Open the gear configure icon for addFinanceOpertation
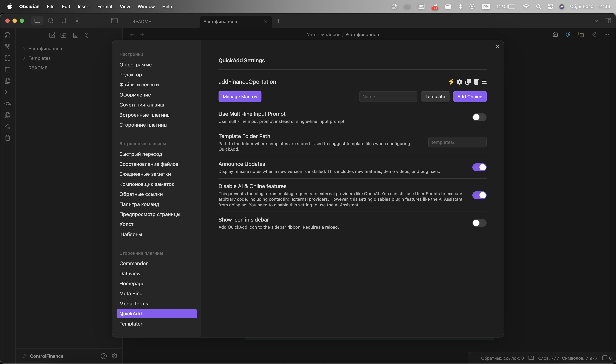This screenshot has height=364, width=616. click(x=459, y=82)
